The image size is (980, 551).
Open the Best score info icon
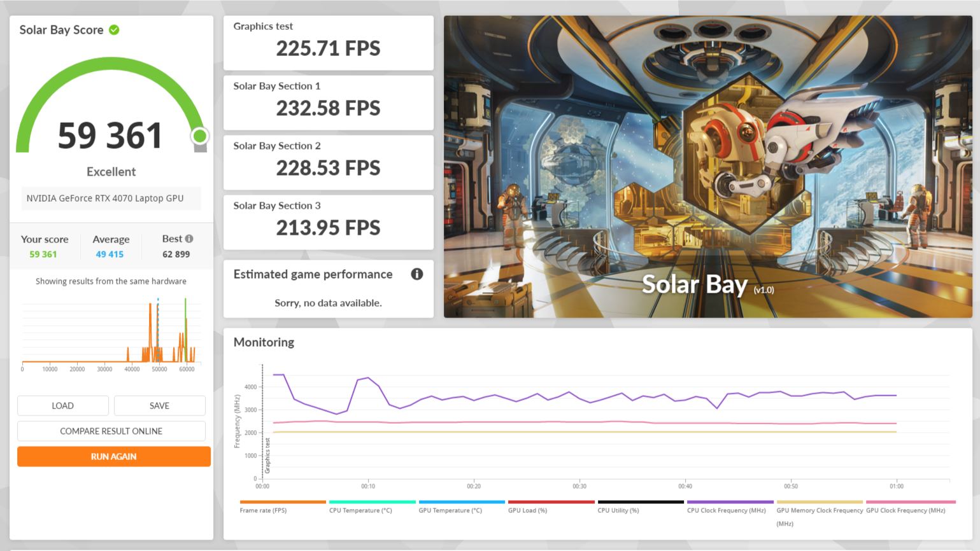(189, 239)
